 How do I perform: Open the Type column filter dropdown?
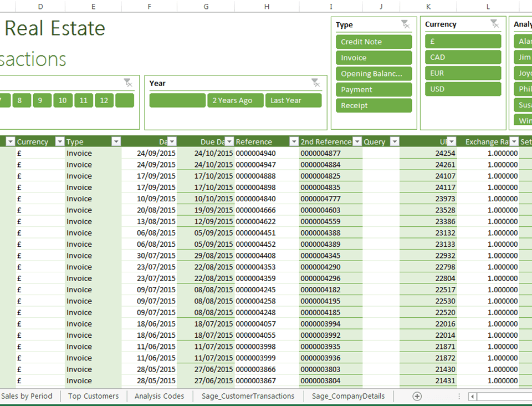[x=116, y=141]
